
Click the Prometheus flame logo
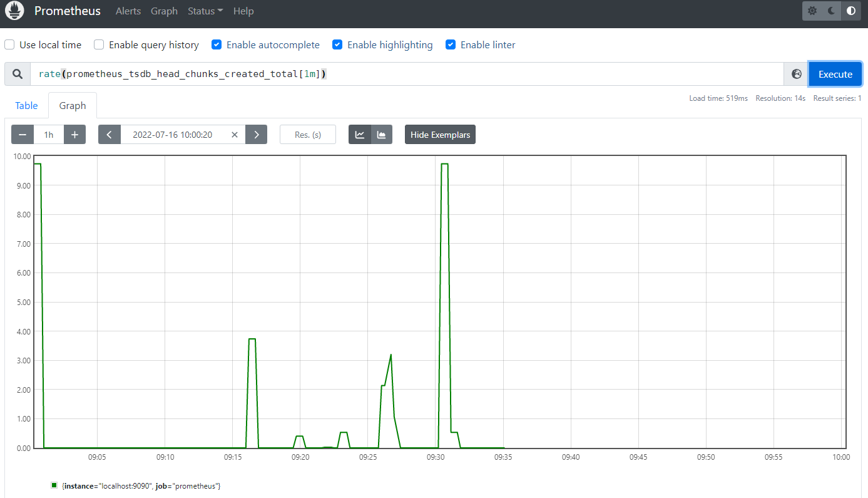click(x=14, y=11)
